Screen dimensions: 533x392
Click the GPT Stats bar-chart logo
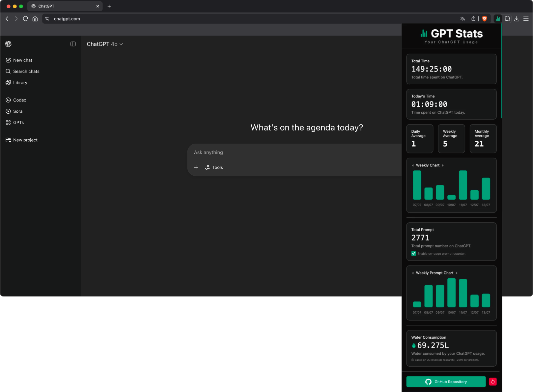(424, 33)
